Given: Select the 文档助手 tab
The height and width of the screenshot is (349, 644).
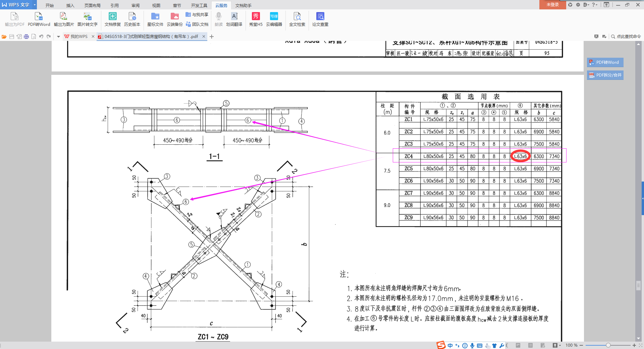Looking at the screenshot, I should pyautogui.click(x=244, y=5).
